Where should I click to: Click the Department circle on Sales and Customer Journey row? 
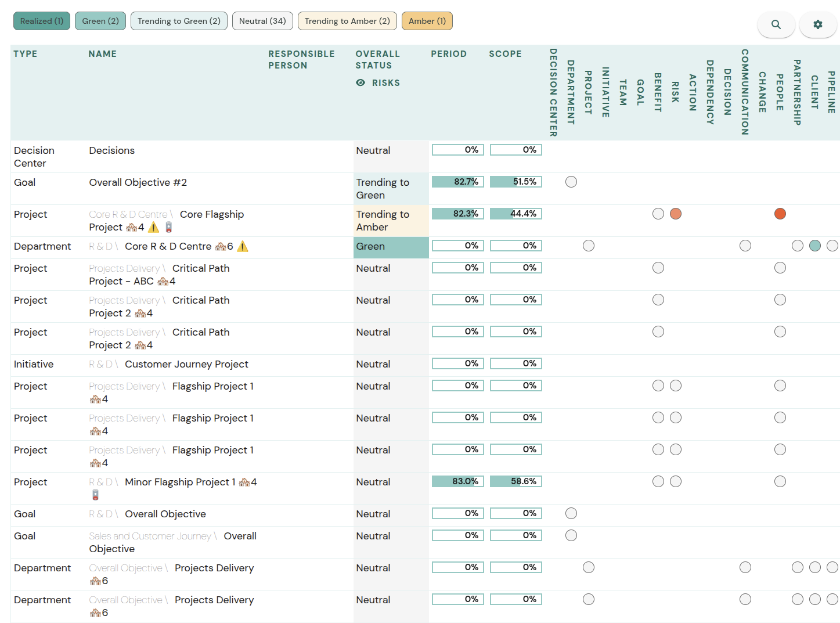[571, 535]
